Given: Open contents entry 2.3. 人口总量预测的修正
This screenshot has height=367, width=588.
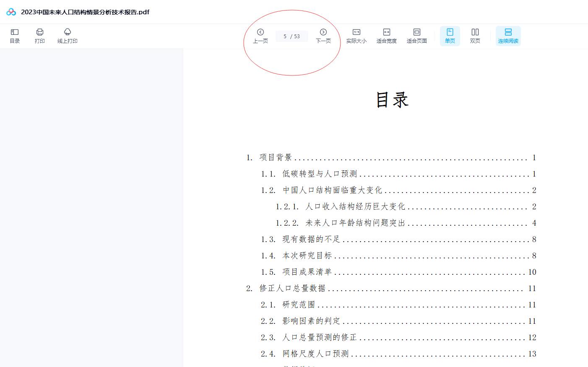Looking at the screenshot, I should point(319,338).
